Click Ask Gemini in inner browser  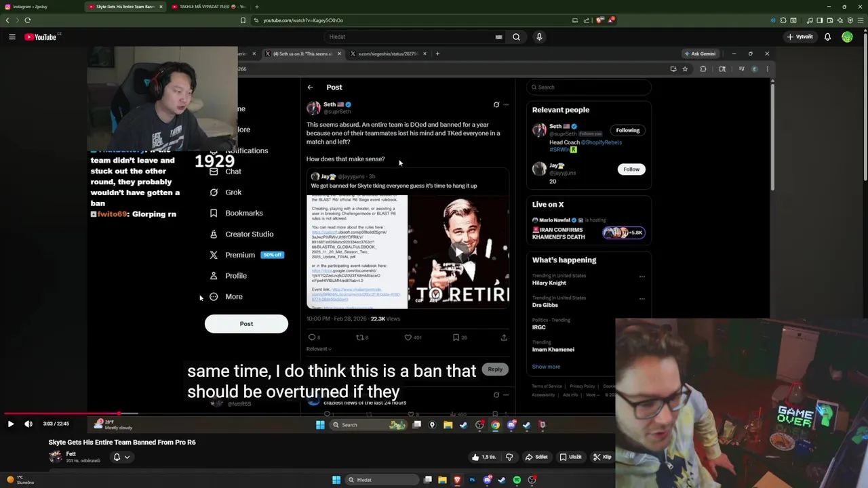pos(700,54)
